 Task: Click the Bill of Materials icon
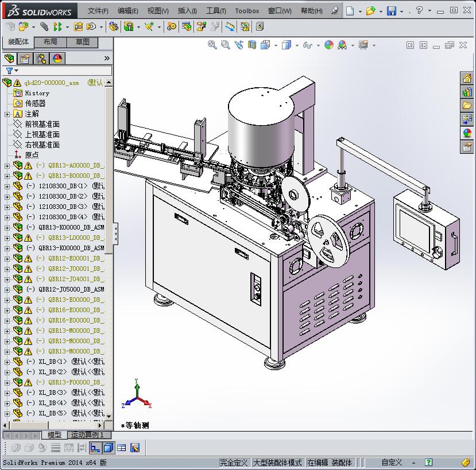click(x=187, y=27)
